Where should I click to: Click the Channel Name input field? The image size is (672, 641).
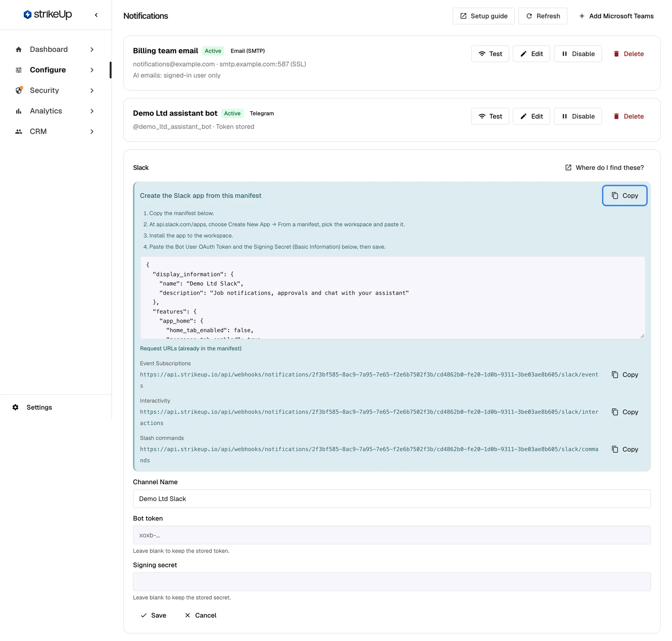click(392, 499)
